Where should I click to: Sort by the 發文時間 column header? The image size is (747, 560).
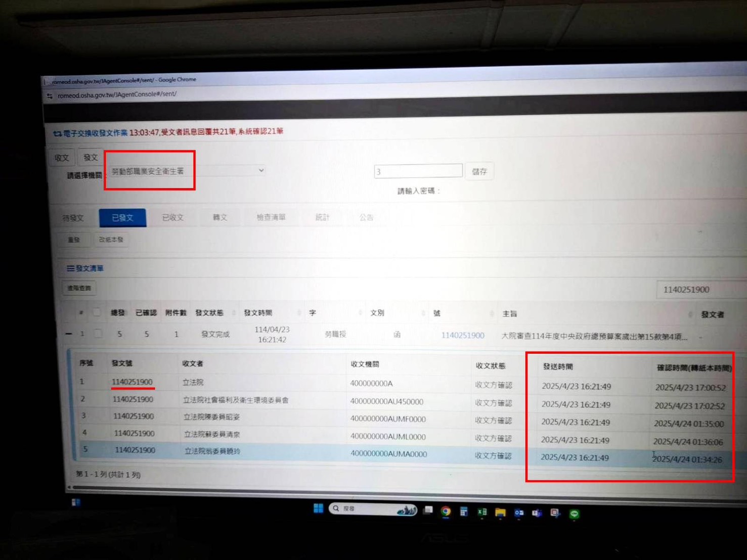coord(258,313)
